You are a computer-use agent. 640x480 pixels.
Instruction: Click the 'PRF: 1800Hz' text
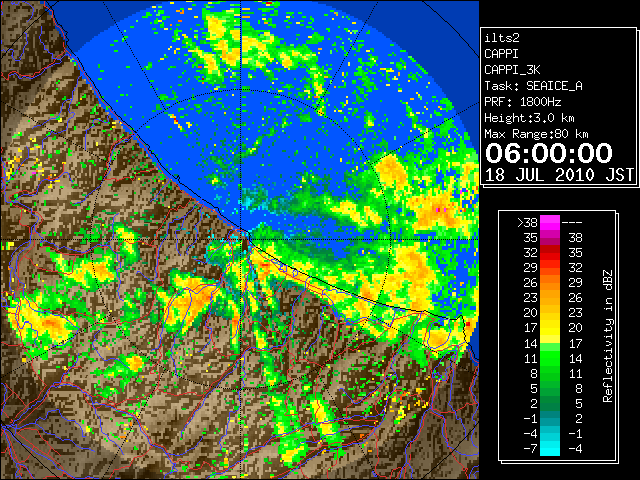(522, 102)
